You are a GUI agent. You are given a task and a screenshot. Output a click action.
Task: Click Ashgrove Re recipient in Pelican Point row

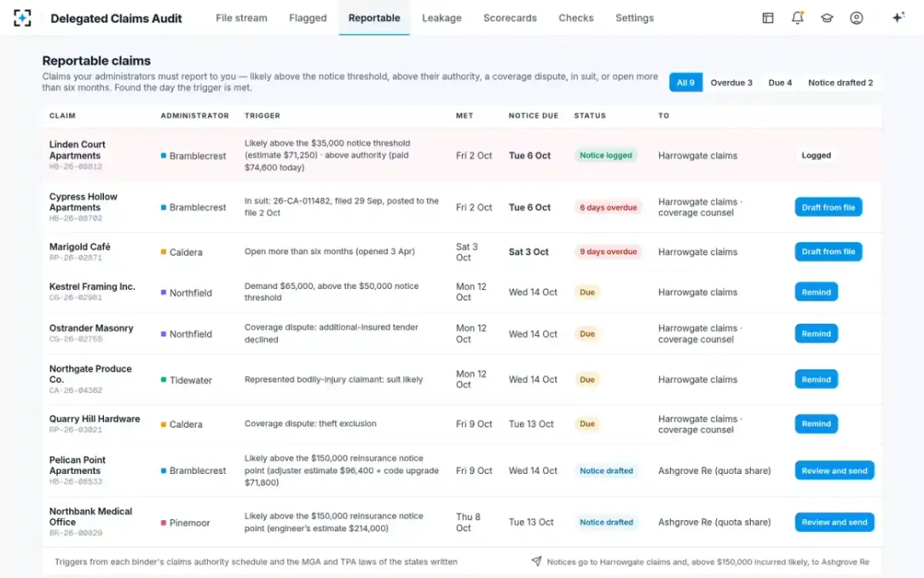coord(715,471)
